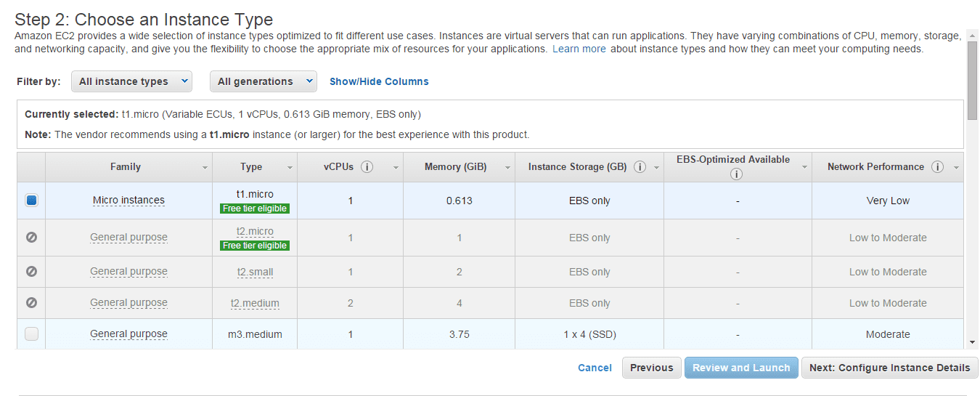Click info icon beside Instance Storage header
The height and width of the screenshot is (396, 980).
640,167
